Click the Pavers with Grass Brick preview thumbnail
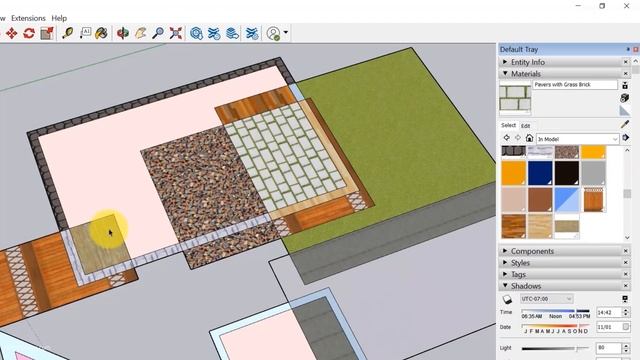 (515, 98)
